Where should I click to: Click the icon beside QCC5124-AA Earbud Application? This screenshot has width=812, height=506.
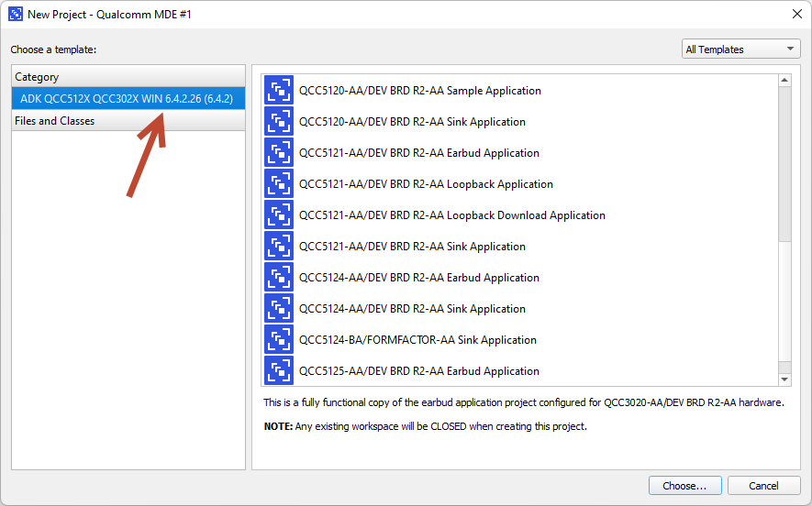(279, 278)
